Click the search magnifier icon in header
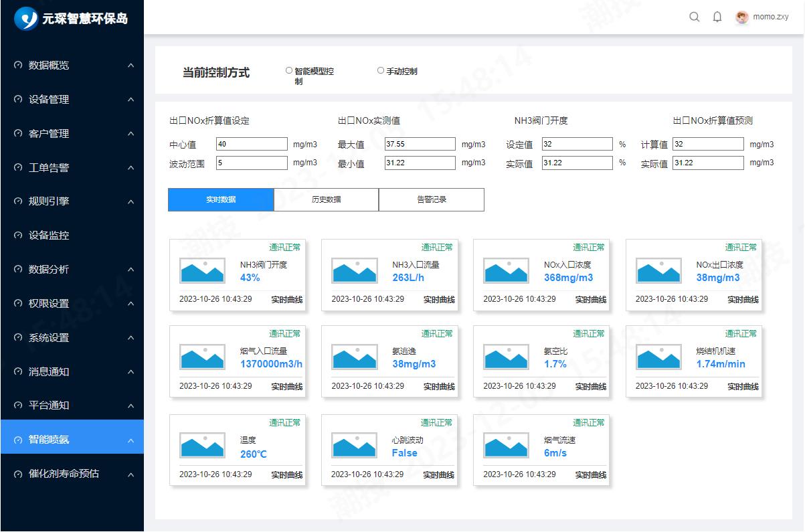This screenshot has height=532, width=805. pyautogui.click(x=695, y=17)
